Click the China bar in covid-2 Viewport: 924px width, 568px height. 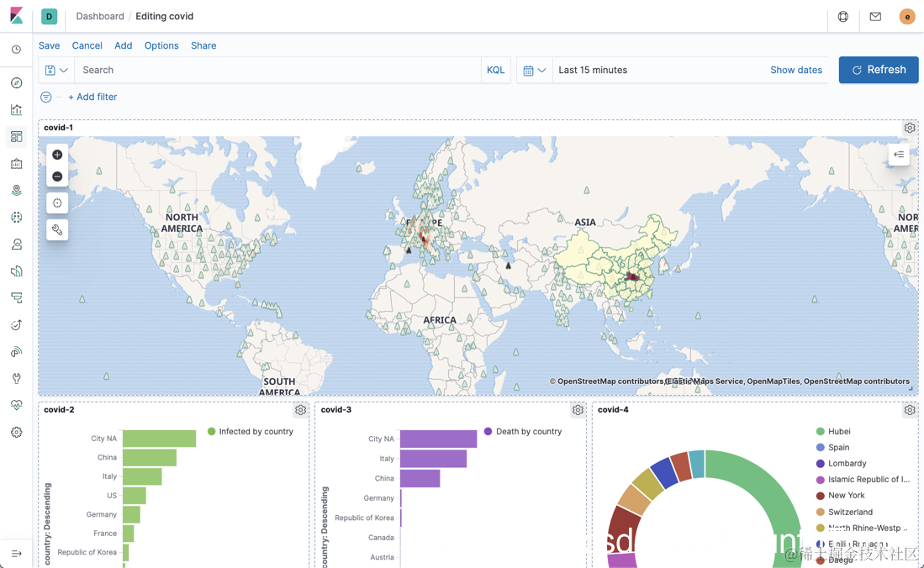(149, 457)
